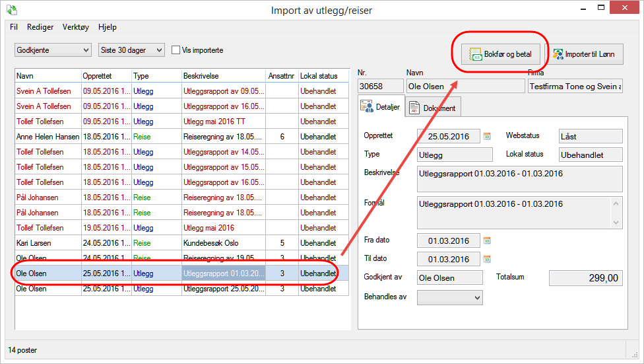Open calendar picker next to Opprettet date
Viewport: 644px width, 364px height.
[x=488, y=136]
